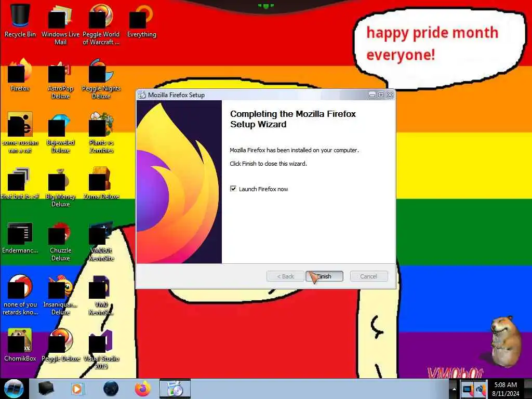Screen dimensions: 532x399
Task: Select Visual Studio 2015 desktop icon
Action: click(101, 349)
